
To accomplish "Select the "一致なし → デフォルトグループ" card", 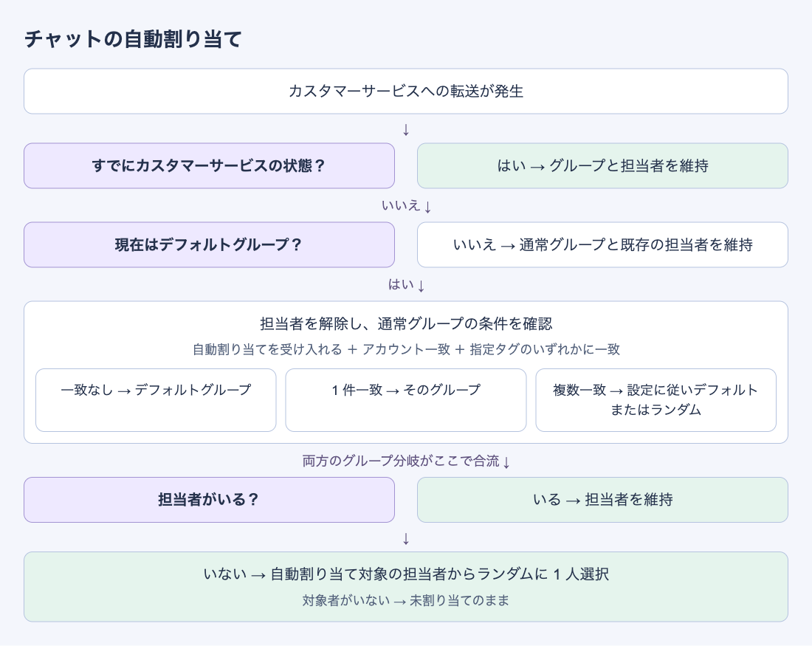I will click(156, 400).
